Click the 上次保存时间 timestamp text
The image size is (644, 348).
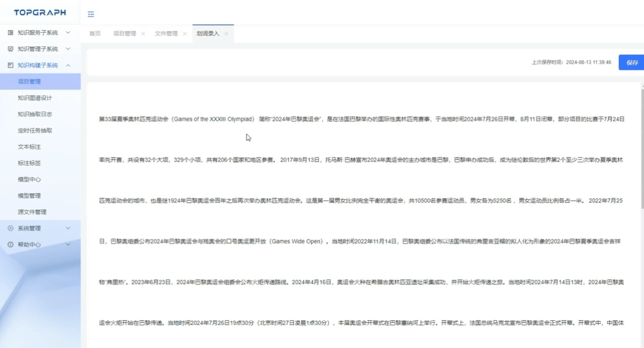pos(572,62)
